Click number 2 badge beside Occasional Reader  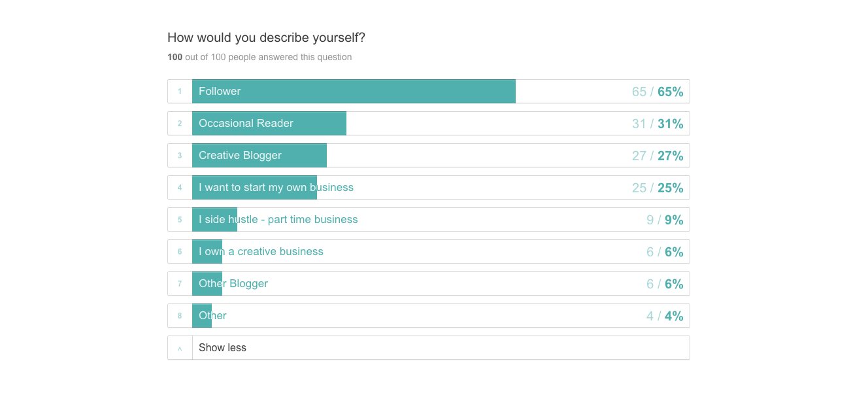point(180,124)
